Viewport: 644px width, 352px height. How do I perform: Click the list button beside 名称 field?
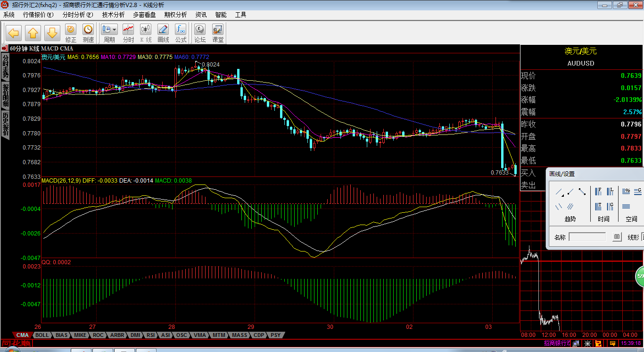pos(617,237)
